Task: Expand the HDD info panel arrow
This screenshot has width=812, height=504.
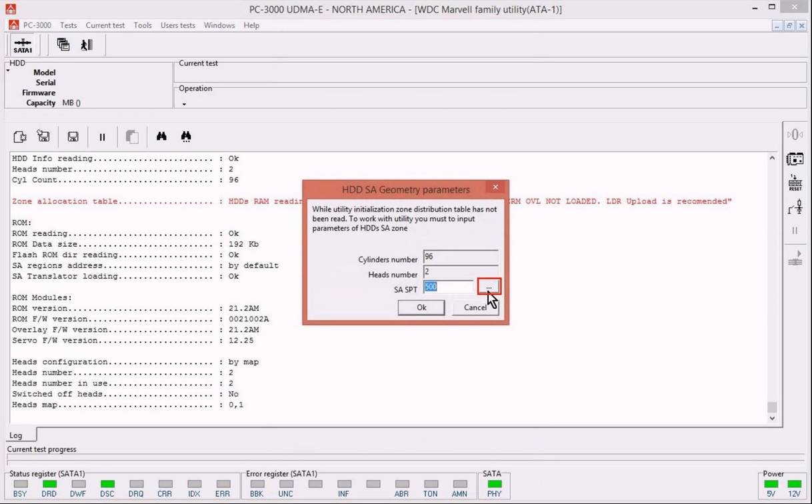Action: [x=8, y=71]
